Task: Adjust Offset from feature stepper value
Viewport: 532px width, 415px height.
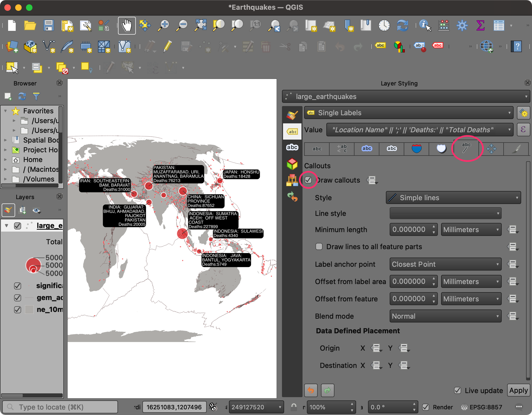Action: (x=434, y=299)
